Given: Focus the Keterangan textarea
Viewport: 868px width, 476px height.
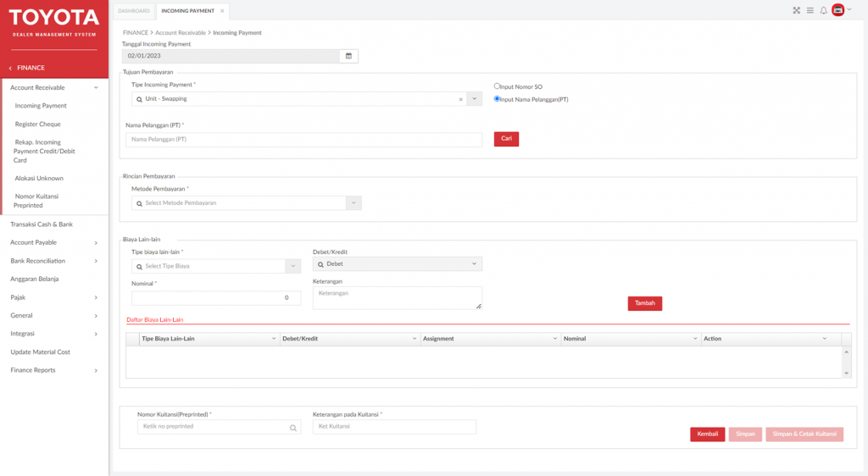Looking at the screenshot, I should pyautogui.click(x=397, y=298).
